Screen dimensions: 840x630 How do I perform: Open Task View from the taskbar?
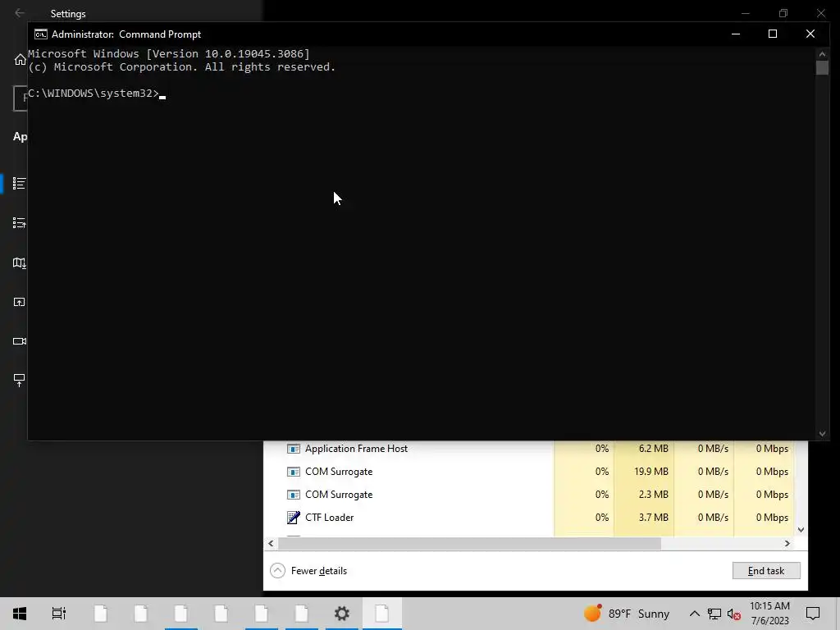59,614
